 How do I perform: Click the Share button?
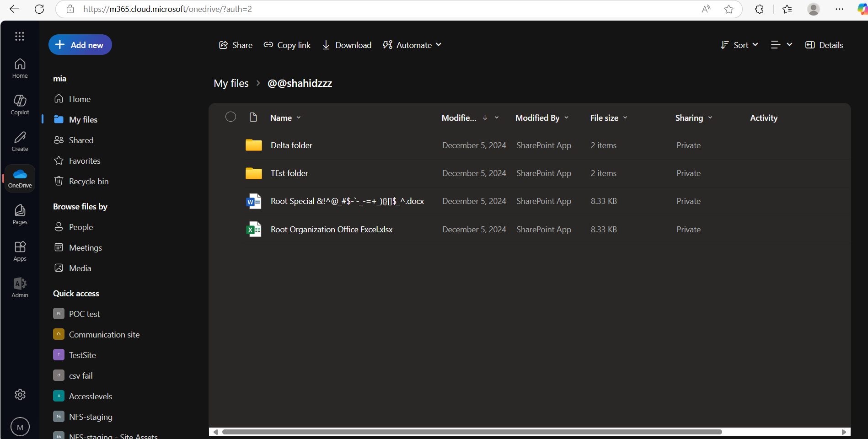click(x=236, y=45)
